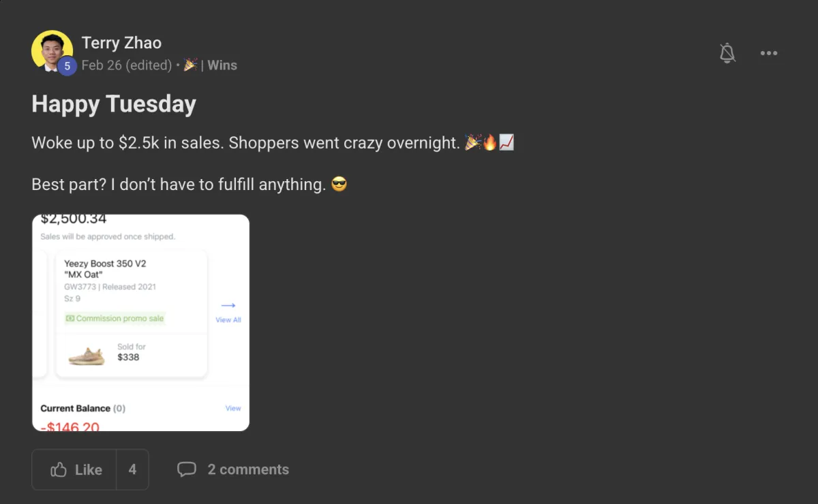Open the three-dot more options menu

(x=769, y=53)
